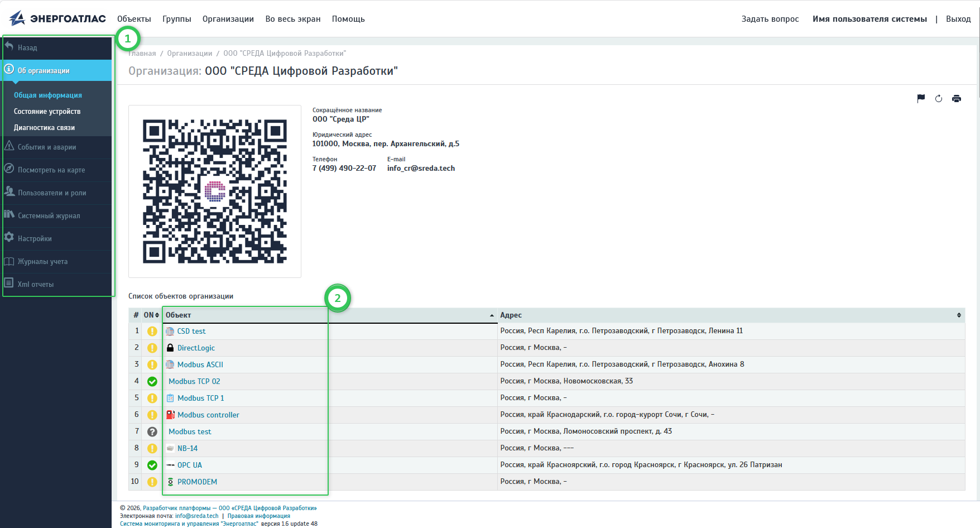Click the lock icon beside DirectLogic
980x528 pixels.
(170, 348)
